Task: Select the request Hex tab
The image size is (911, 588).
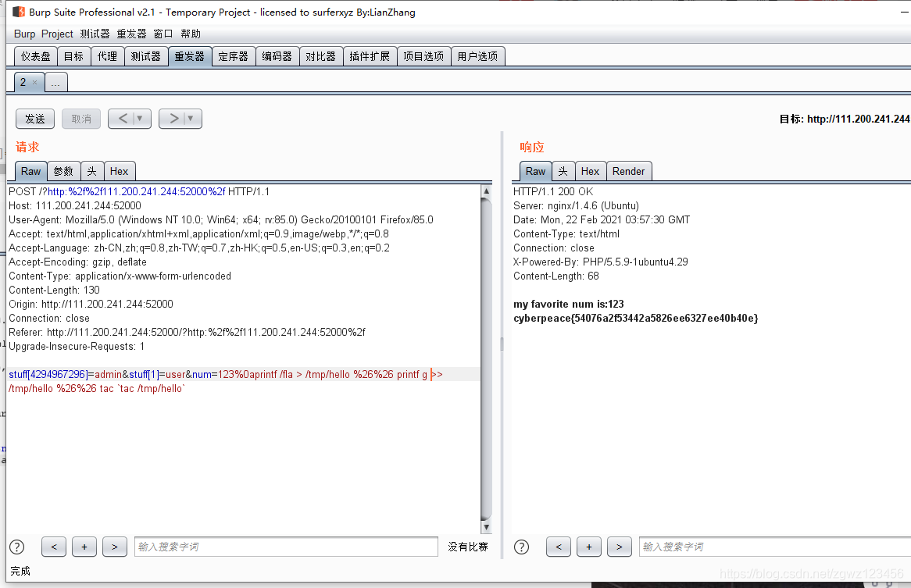Action: click(119, 171)
